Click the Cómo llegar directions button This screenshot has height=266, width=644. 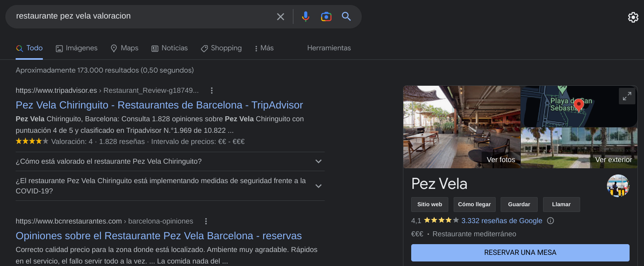pyautogui.click(x=474, y=205)
